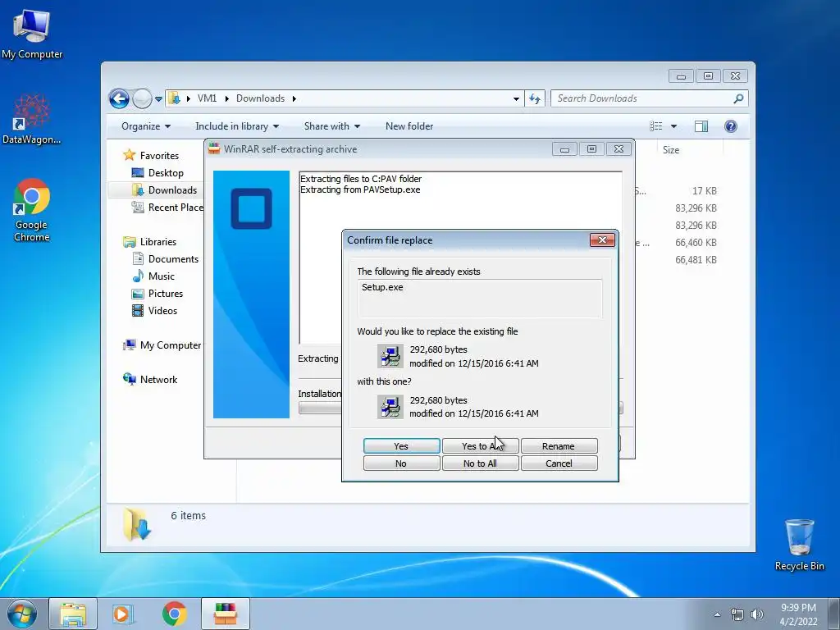
Task: Expand the arrow after Downloads breadcrumb
Action: (x=294, y=98)
